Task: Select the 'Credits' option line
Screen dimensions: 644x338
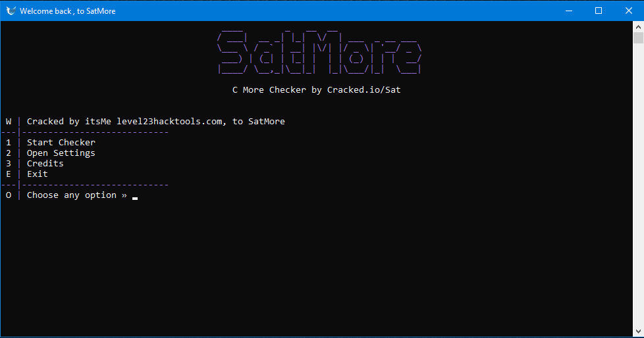Action: point(45,163)
